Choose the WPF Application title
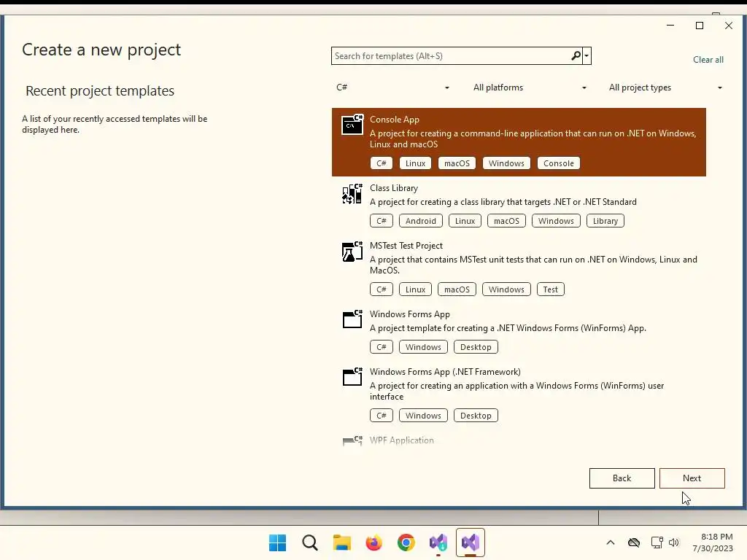Screen dimensions: 747x560 [402, 440]
